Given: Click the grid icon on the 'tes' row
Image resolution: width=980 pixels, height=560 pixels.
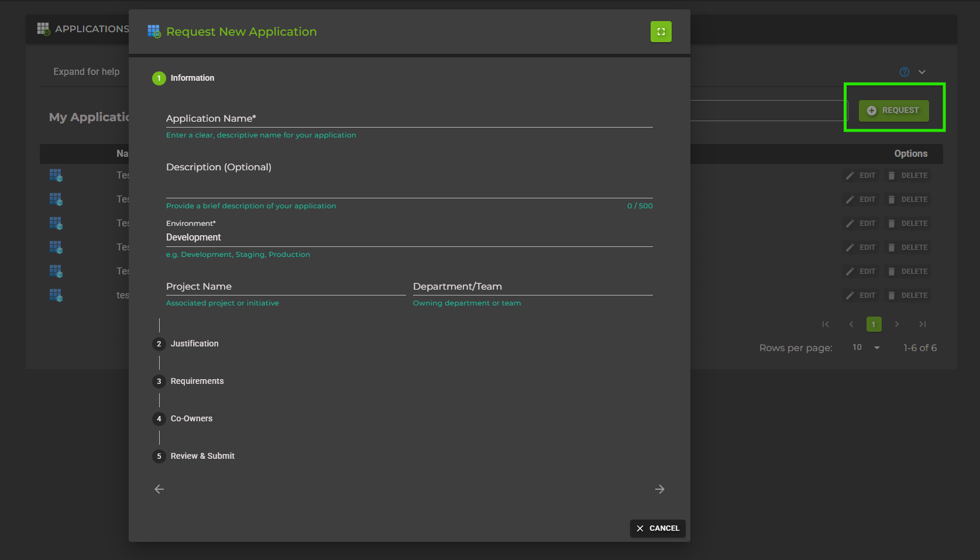Looking at the screenshot, I should pos(56,295).
